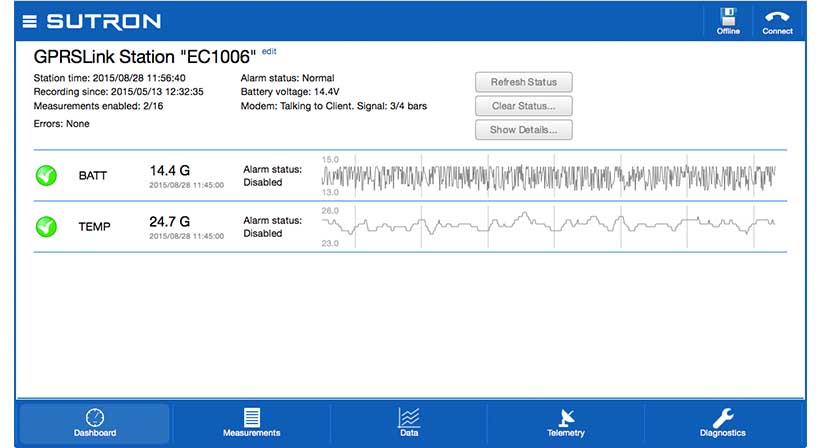The height and width of the screenshot is (448, 820).
Task: Click the Alarm status: Normal text
Action: click(x=287, y=78)
